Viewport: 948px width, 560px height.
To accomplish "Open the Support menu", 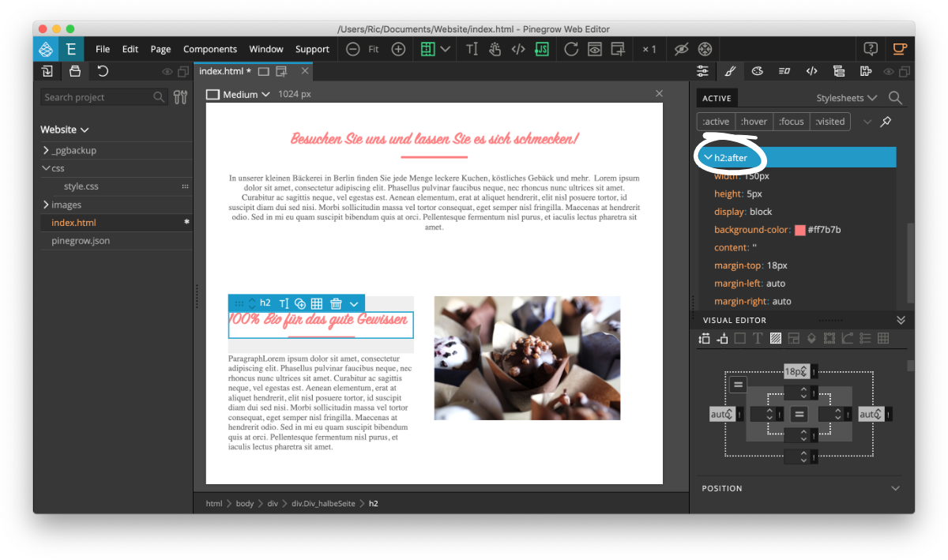I will click(312, 49).
